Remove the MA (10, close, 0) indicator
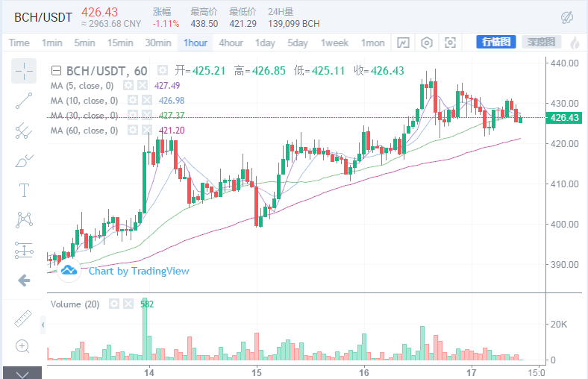Image resolution: width=588 pixels, height=379 pixels. pyautogui.click(x=146, y=100)
